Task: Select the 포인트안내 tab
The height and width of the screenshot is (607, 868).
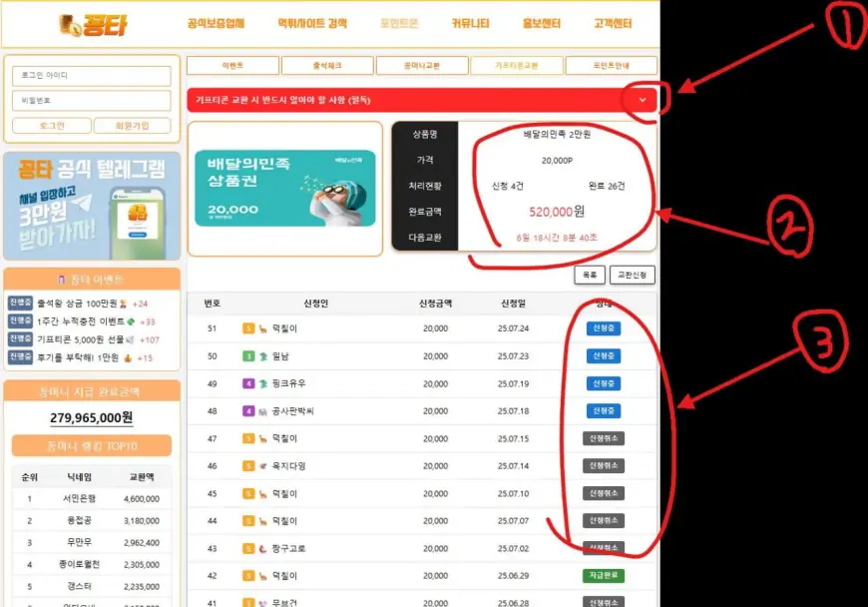Action: [x=611, y=66]
